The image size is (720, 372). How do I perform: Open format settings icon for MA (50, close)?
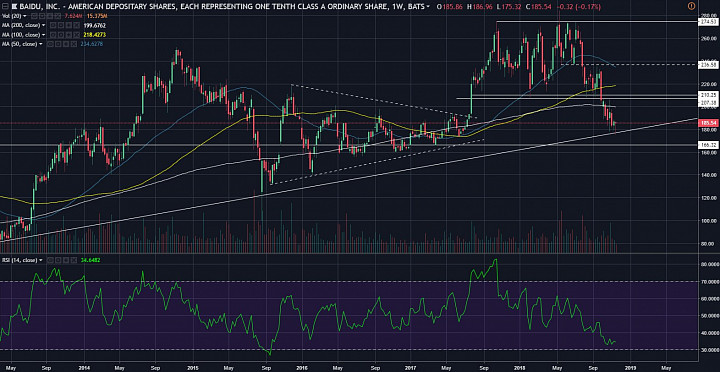tap(57, 44)
